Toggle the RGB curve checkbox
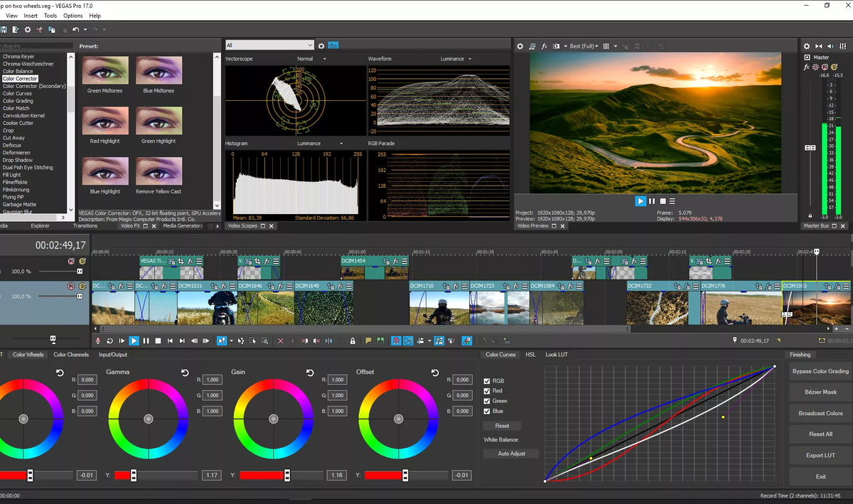 click(x=487, y=381)
